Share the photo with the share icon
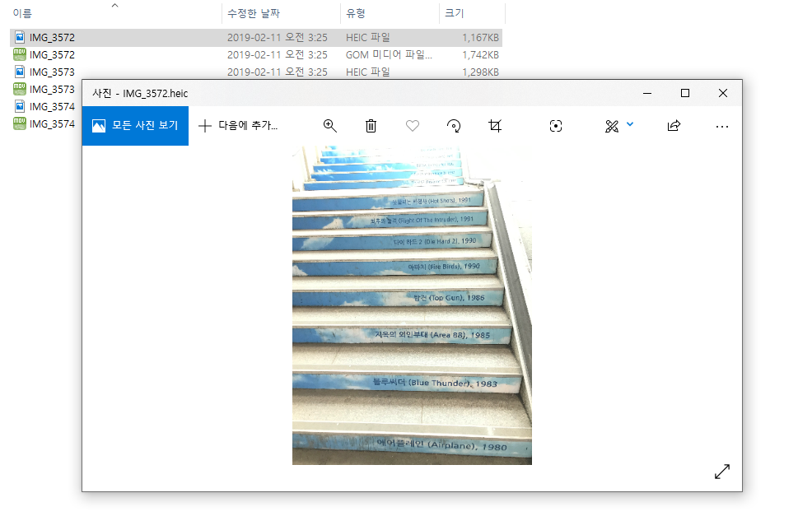The width and height of the screenshot is (812, 530). point(674,126)
